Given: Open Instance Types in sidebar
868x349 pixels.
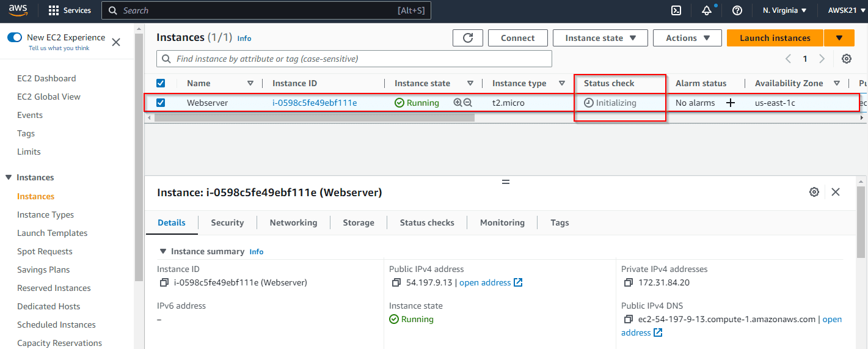Looking at the screenshot, I should (46, 215).
